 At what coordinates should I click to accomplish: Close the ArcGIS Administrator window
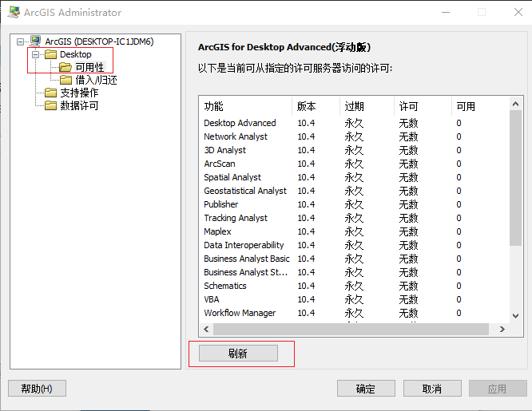(x=518, y=12)
